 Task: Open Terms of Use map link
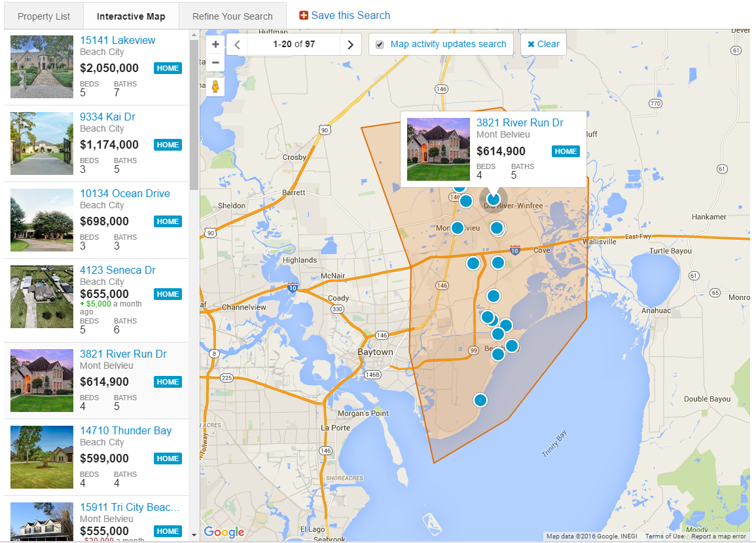(x=665, y=536)
